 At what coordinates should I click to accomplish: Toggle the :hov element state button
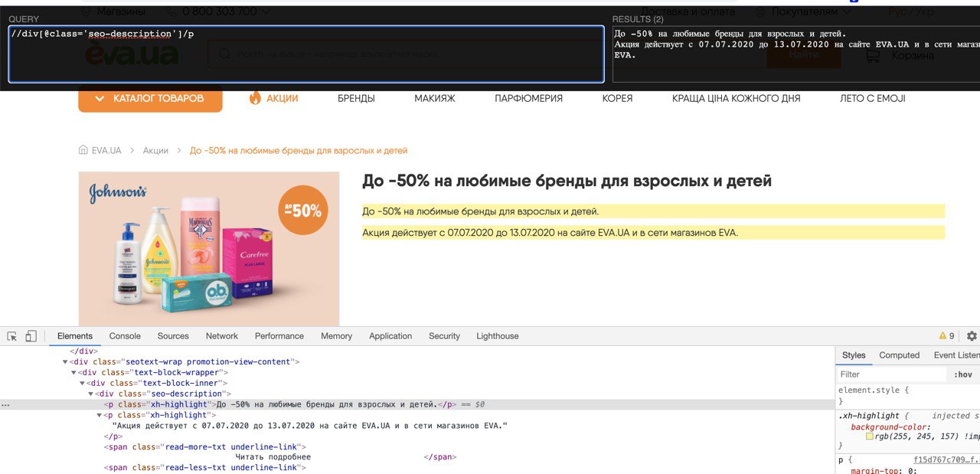click(x=963, y=374)
